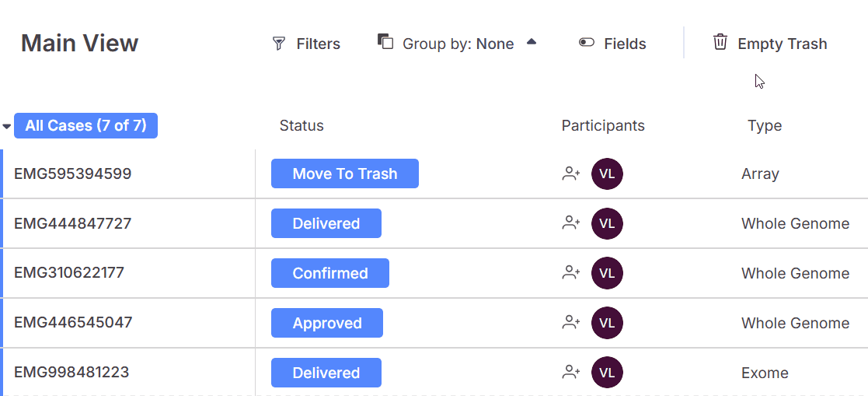Click the Type column header

click(x=765, y=125)
